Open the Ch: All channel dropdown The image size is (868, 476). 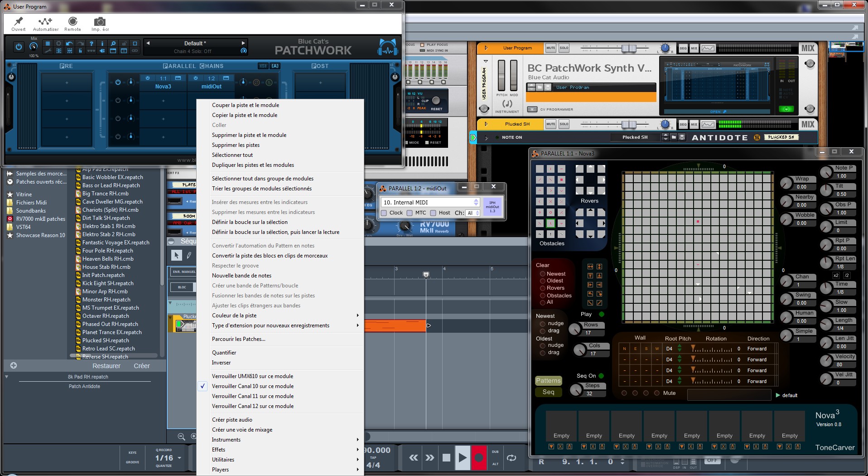point(473,213)
